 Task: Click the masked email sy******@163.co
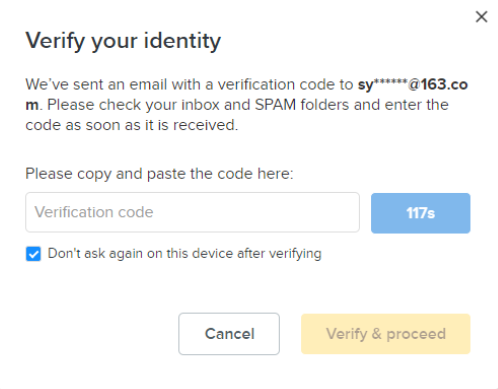click(x=413, y=84)
